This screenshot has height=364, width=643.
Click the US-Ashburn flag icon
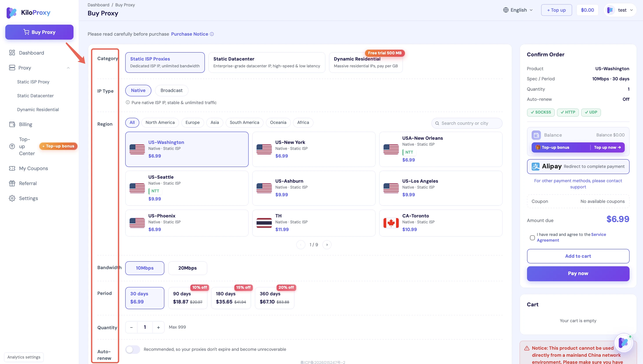click(264, 188)
